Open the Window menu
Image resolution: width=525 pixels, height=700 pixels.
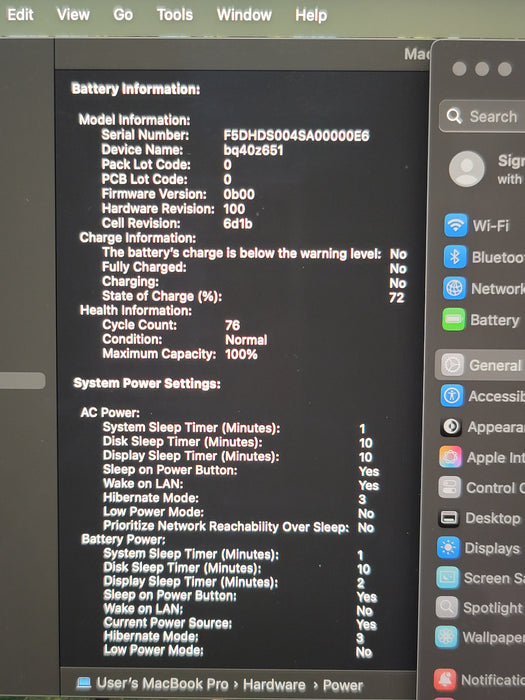coord(244,14)
